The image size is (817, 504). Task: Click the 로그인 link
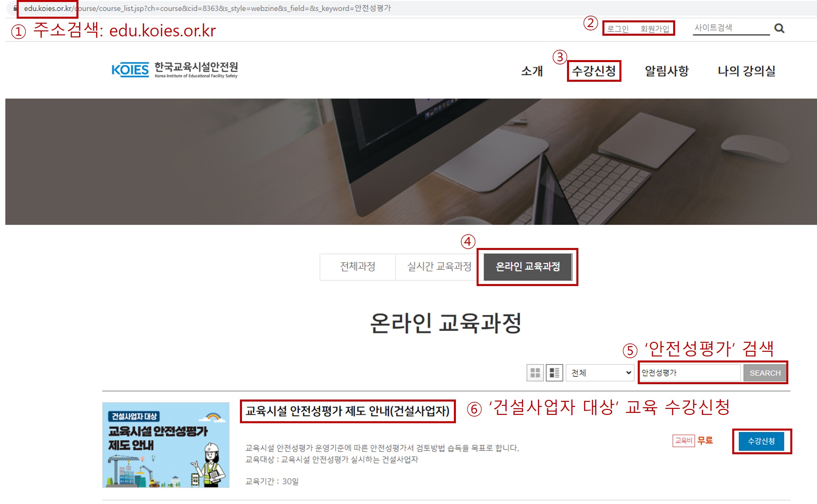(x=617, y=29)
